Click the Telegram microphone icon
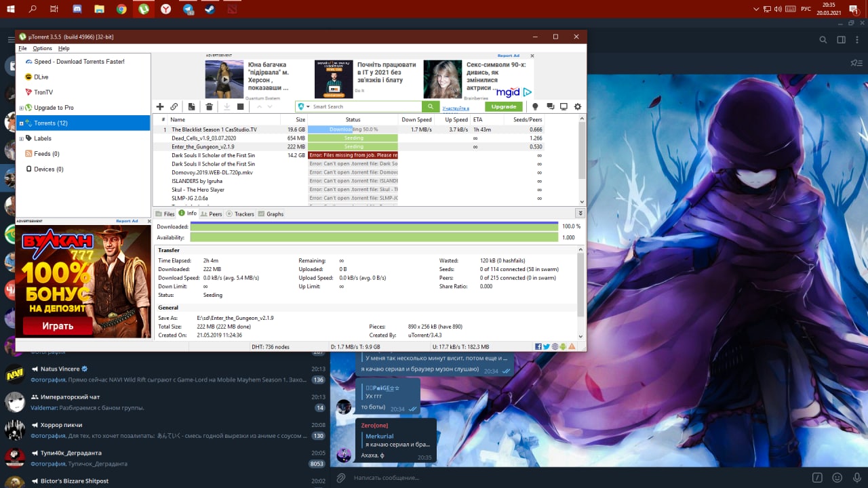The width and height of the screenshot is (868, 488). click(x=856, y=478)
